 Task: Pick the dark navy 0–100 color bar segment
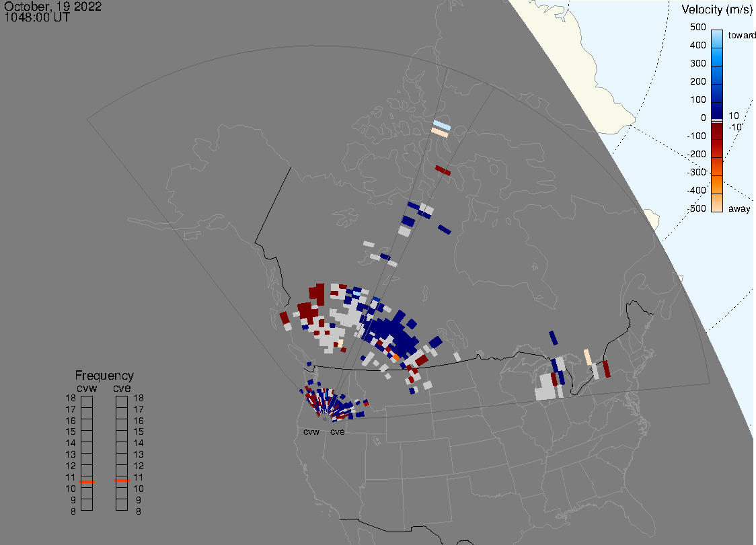pyautogui.click(x=717, y=110)
